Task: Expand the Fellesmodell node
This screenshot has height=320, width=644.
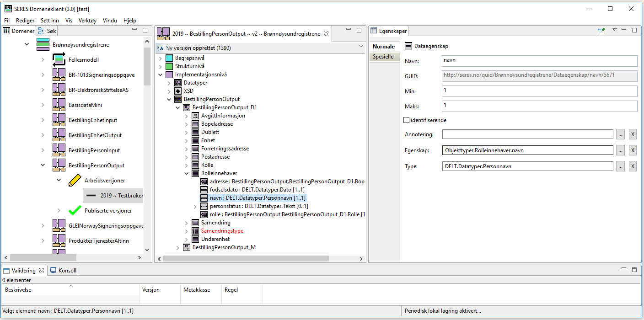Action: click(43, 60)
